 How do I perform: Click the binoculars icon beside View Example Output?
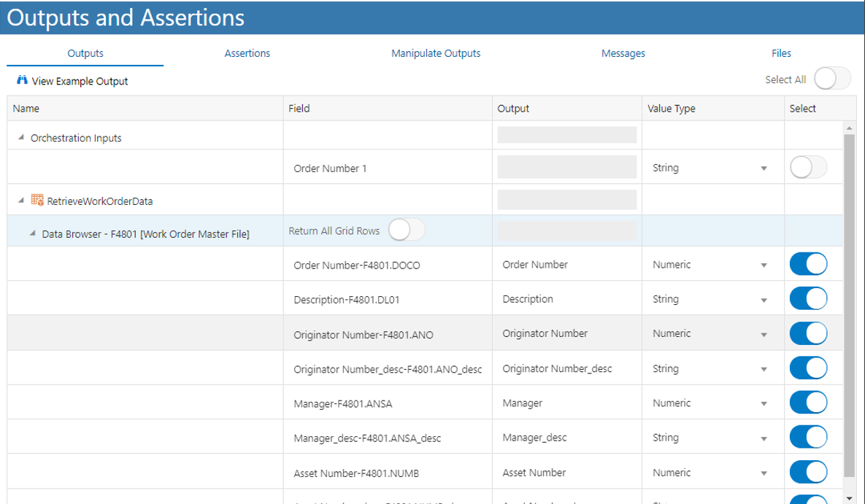tap(22, 80)
